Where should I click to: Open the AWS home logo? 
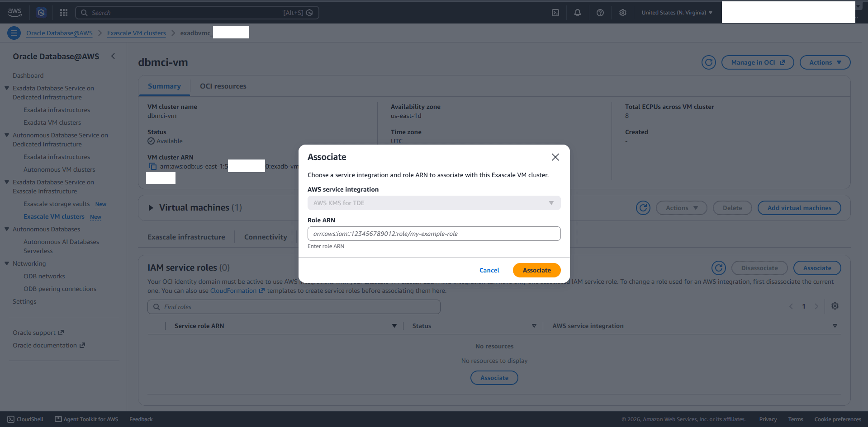click(x=14, y=13)
